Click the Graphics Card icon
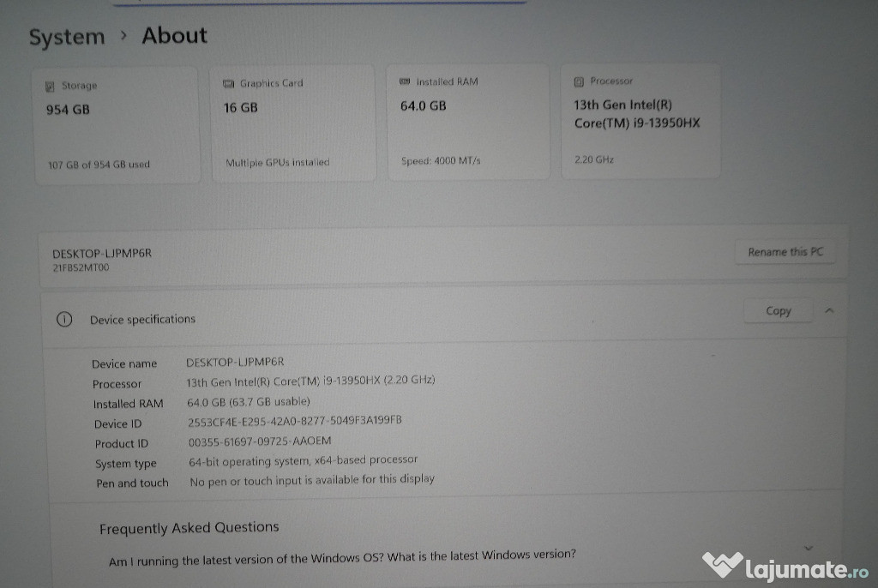 (228, 84)
